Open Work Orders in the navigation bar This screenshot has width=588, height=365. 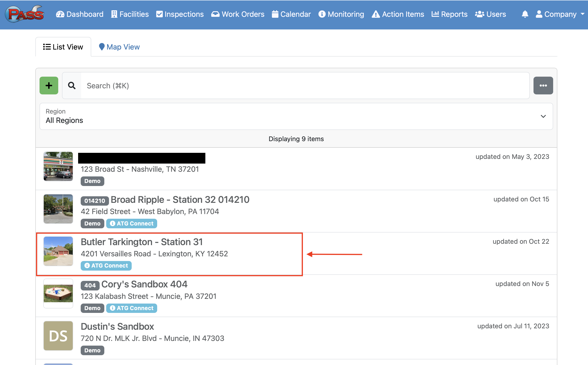(x=238, y=14)
